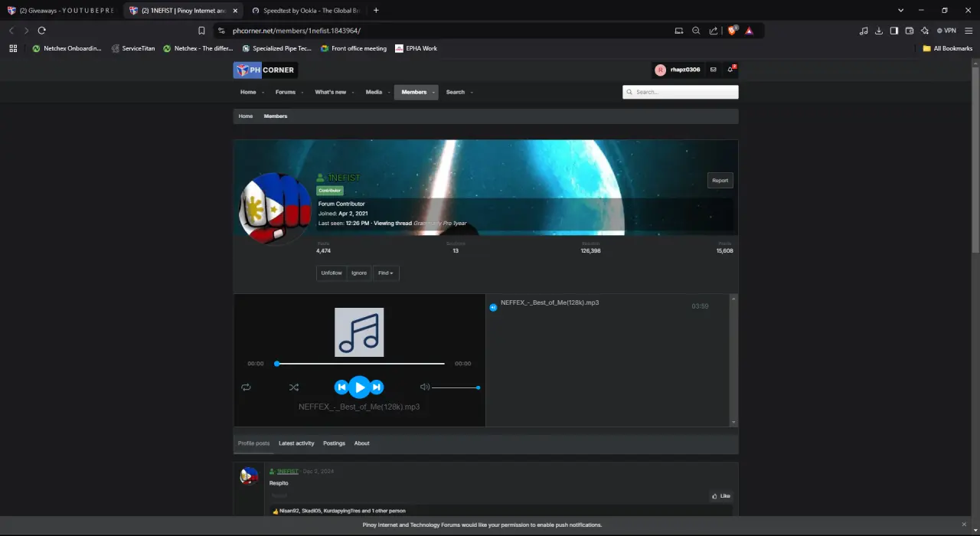Share this page using the share icon
This screenshot has width=980, height=536.
[714, 31]
